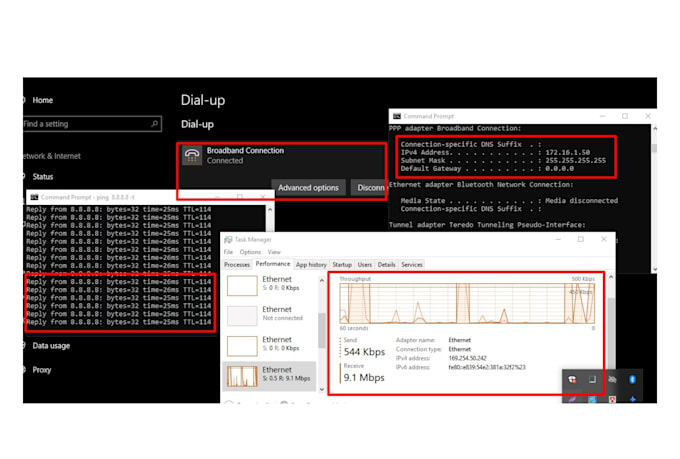Switch to the Performance tab
Image resolution: width=680 pixels, height=459 pixels.
coord(273,264)
